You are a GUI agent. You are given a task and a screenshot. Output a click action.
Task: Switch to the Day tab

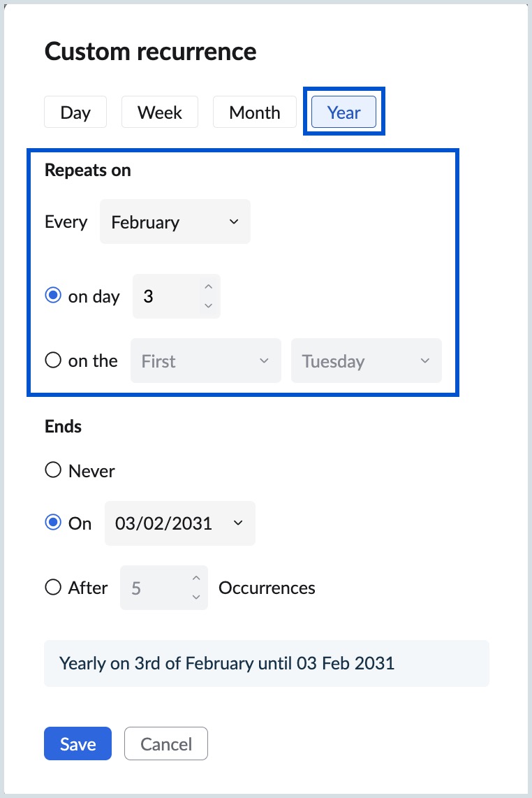[x=75, y=112]
